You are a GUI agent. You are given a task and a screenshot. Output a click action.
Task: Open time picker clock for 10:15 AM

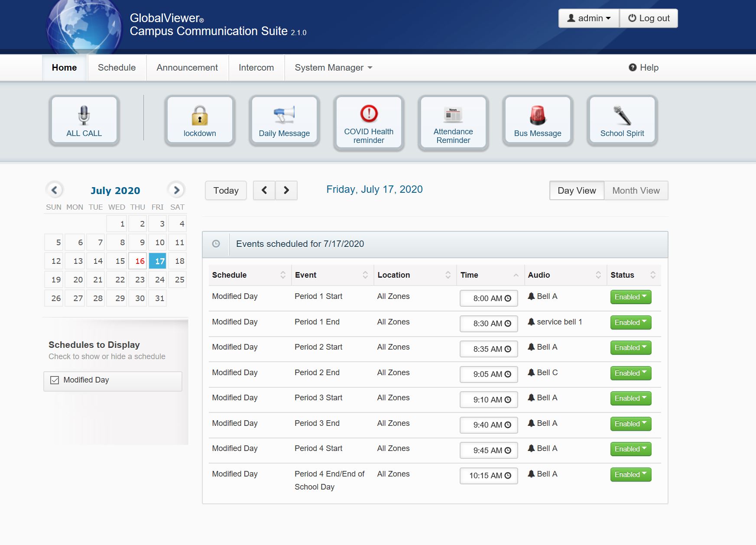[508, 476]
